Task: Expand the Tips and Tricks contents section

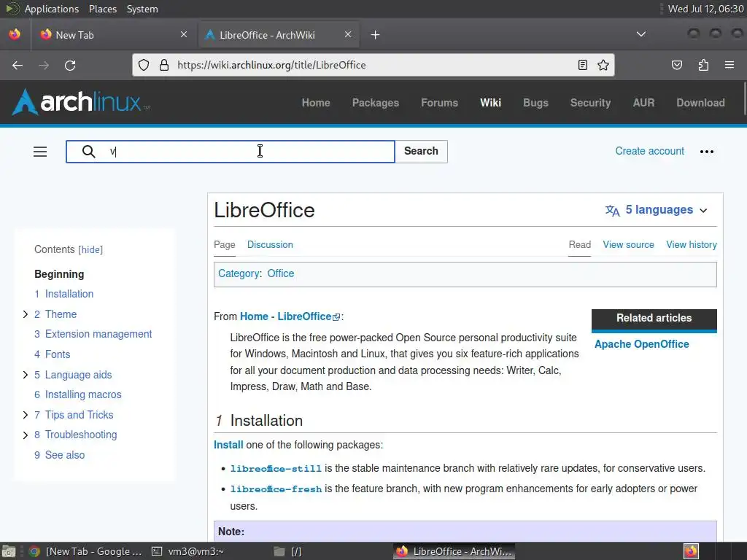Action: [x=26, y=415]
